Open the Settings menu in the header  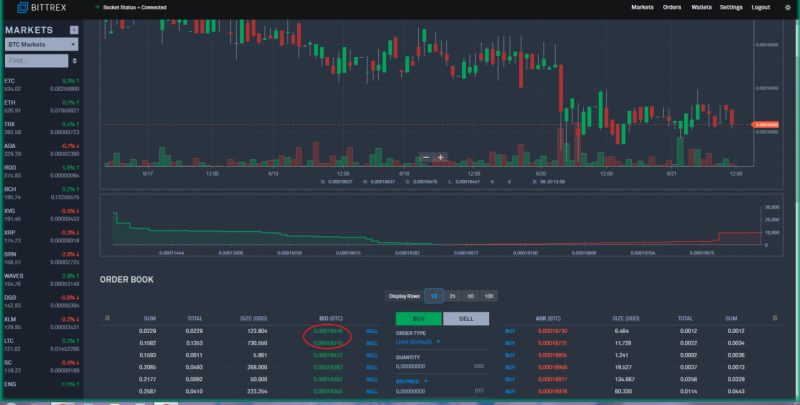point(731,7)
